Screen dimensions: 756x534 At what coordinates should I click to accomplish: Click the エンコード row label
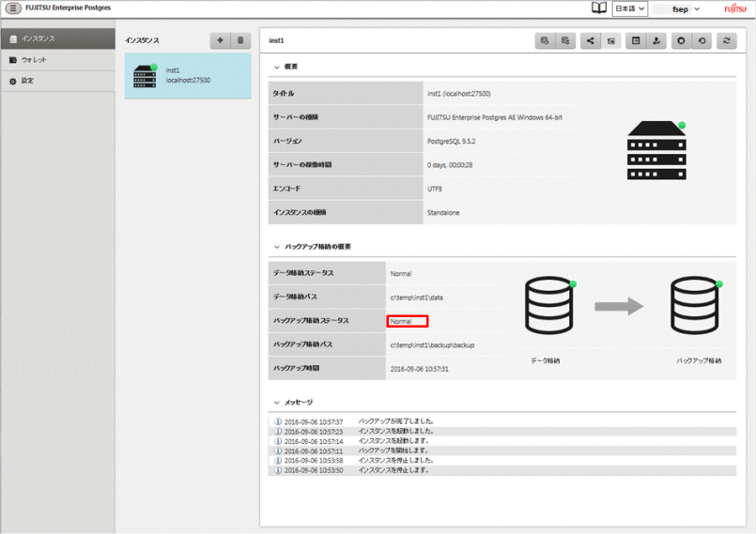coord(286,189)
